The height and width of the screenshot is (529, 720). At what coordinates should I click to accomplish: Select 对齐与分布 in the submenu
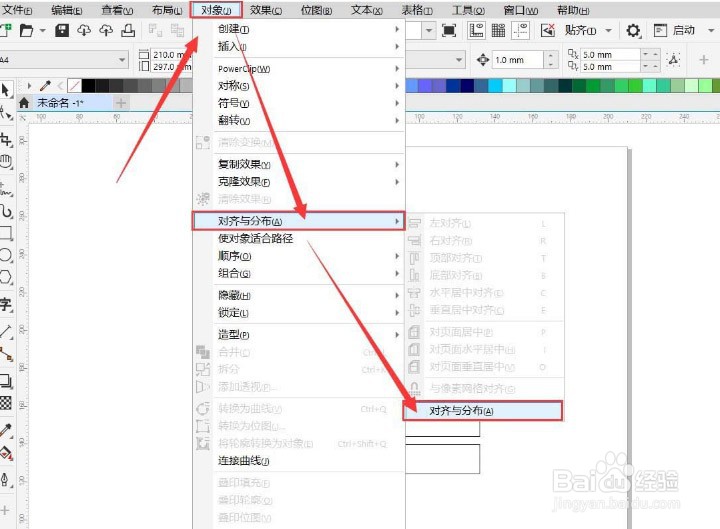coord(483,411)
